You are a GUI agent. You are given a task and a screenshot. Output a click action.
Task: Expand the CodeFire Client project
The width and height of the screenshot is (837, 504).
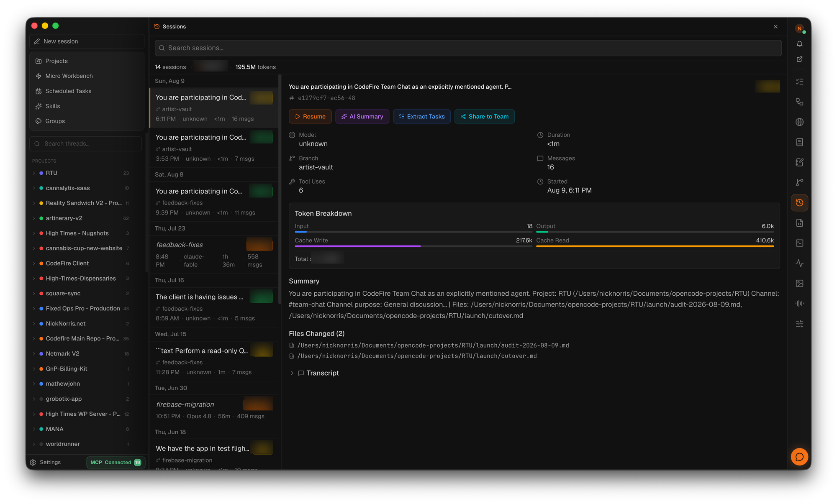pyautogui.click(x=34, y=264)
